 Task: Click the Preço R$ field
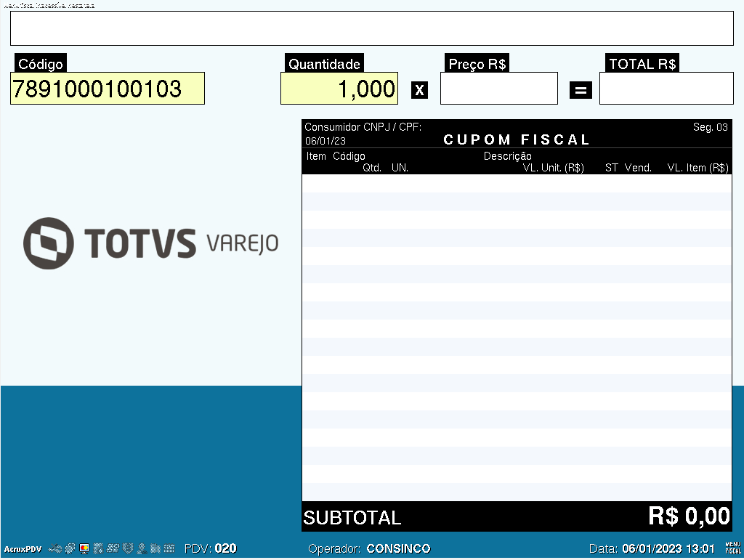[498, 88]
